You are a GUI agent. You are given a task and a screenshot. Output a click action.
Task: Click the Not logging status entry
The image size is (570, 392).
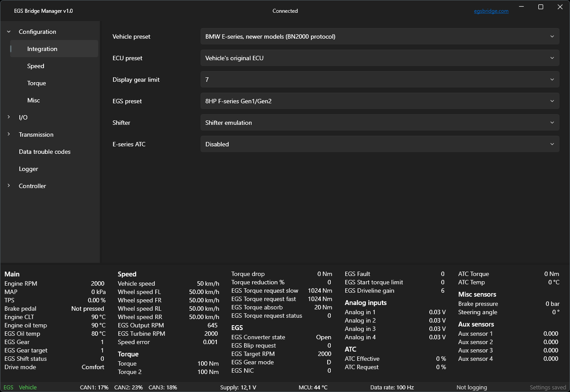471,387
